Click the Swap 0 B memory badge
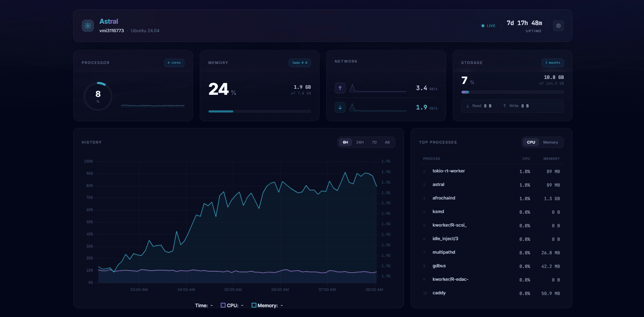 click(x=299, y=63)
